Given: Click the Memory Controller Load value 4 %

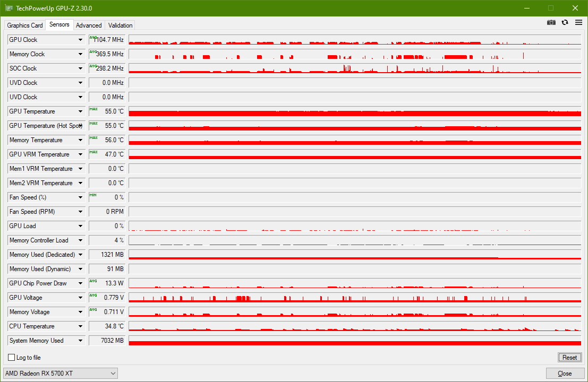Looking at the screenshot, I should pos(107,240).
